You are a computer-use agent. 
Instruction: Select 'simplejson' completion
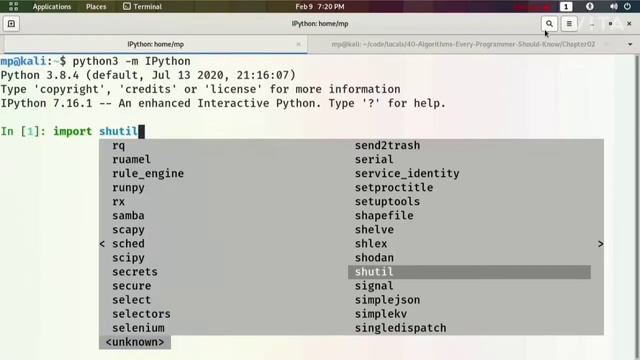[387, 300]
